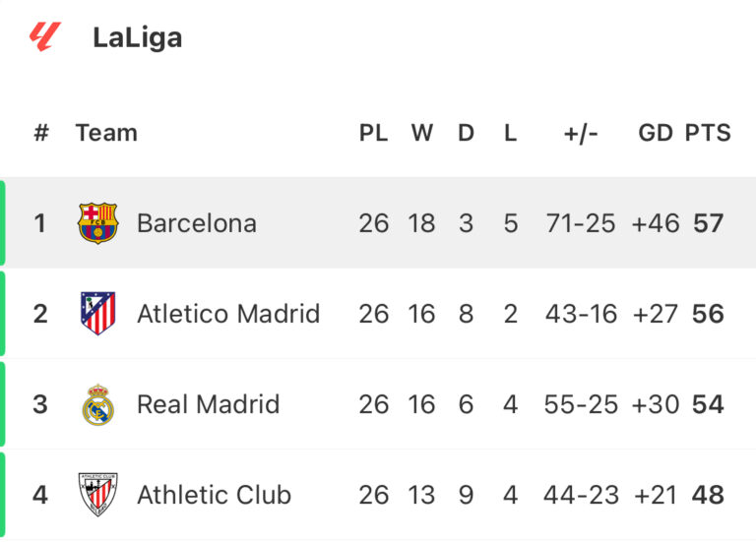
Task: Click Atletico Madrid's 43-16 goals record
Action: 581,314
